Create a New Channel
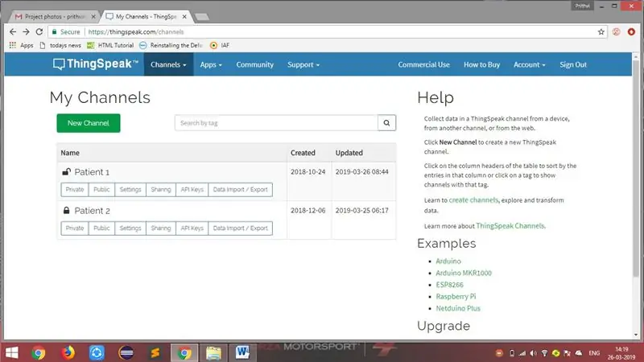Viewport: 644px width, 362px height. pos(89,123)
